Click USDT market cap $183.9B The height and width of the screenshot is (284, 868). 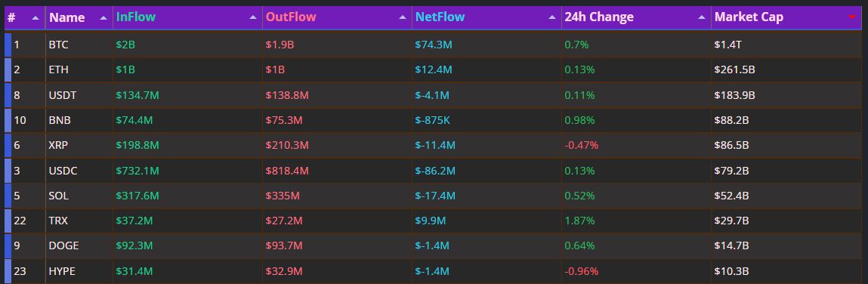coord(735,95)
